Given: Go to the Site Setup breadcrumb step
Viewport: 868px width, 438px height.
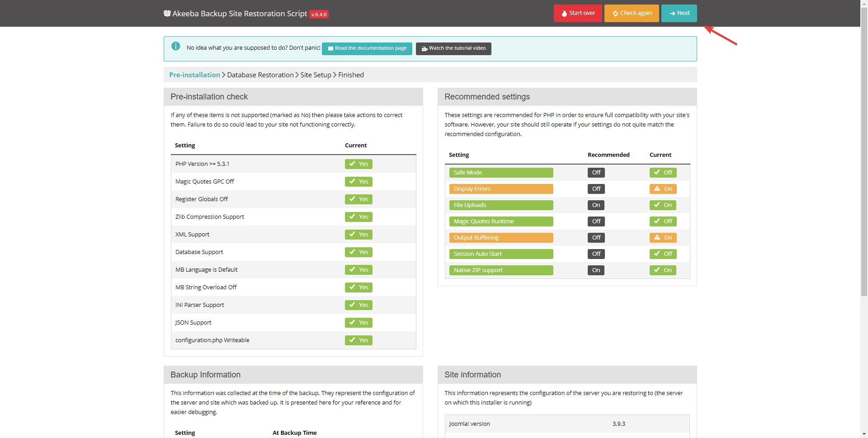Looking at the screenshot, I should (x=316, y=75).
